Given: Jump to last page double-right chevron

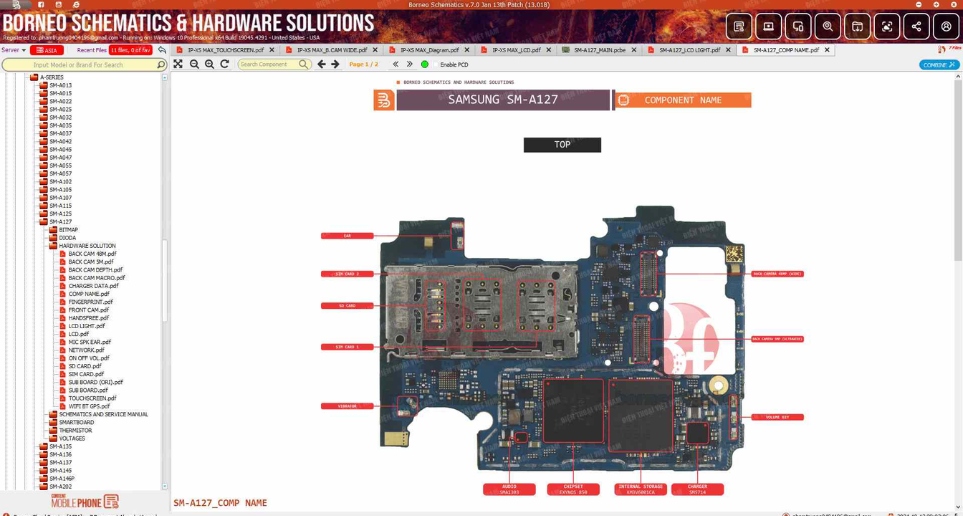Looking at the screenshot, I should pos(410,64).
